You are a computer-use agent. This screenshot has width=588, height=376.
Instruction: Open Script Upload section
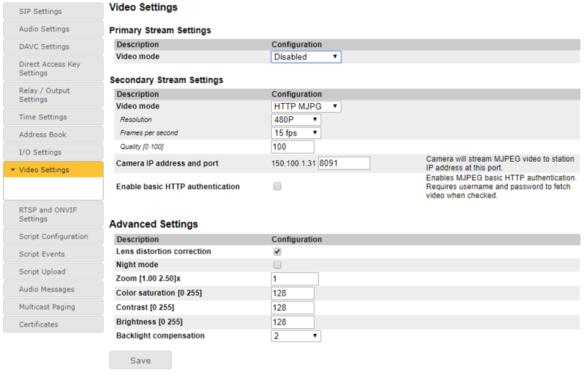point(53,272)
